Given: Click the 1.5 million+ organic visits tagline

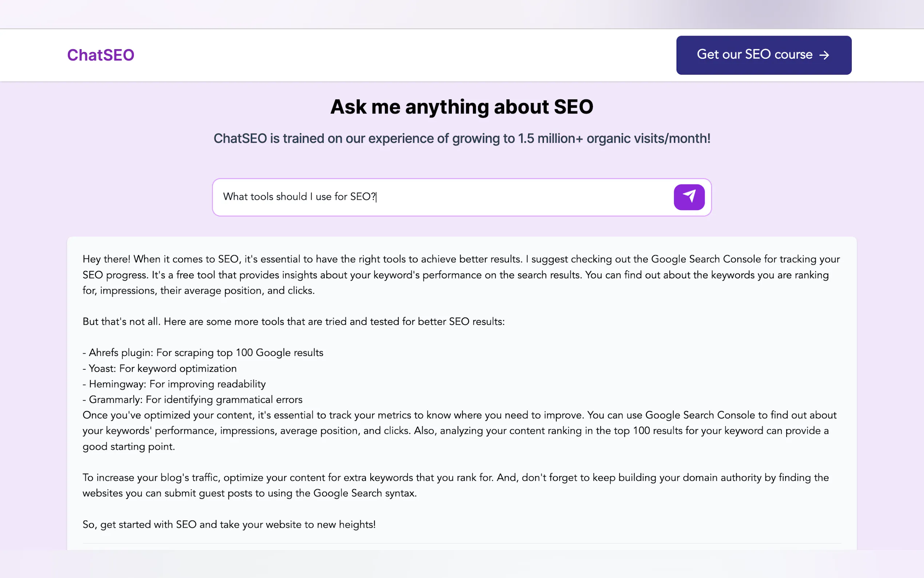Looking at the screenshot, I should click(461, 138).
